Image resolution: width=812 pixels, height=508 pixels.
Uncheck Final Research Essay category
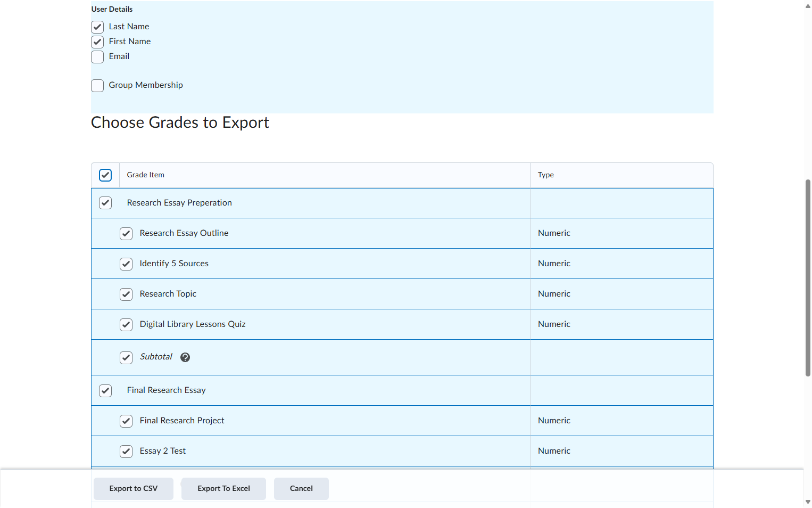point(105,390)
